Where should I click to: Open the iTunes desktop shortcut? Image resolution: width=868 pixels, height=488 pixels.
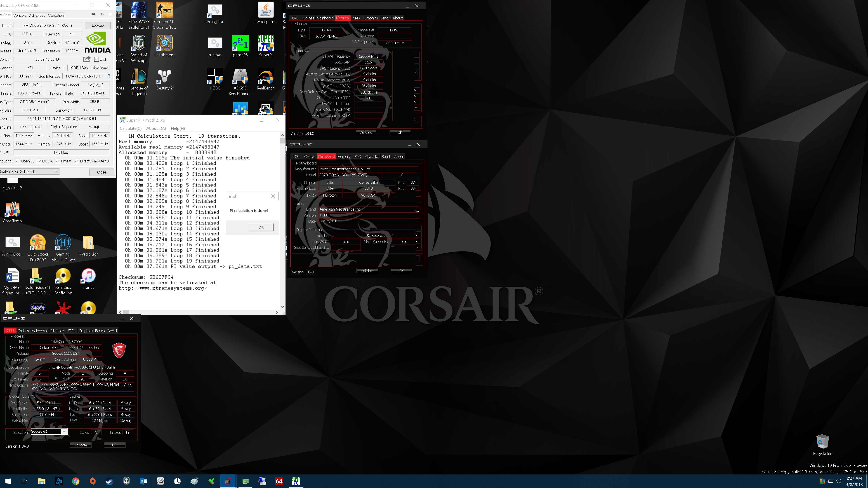(x=88, y=279)
